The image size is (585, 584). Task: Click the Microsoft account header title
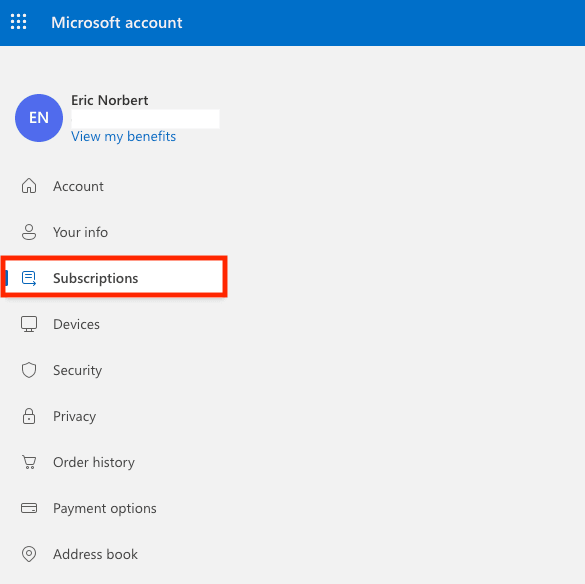(x=116, y=23)
